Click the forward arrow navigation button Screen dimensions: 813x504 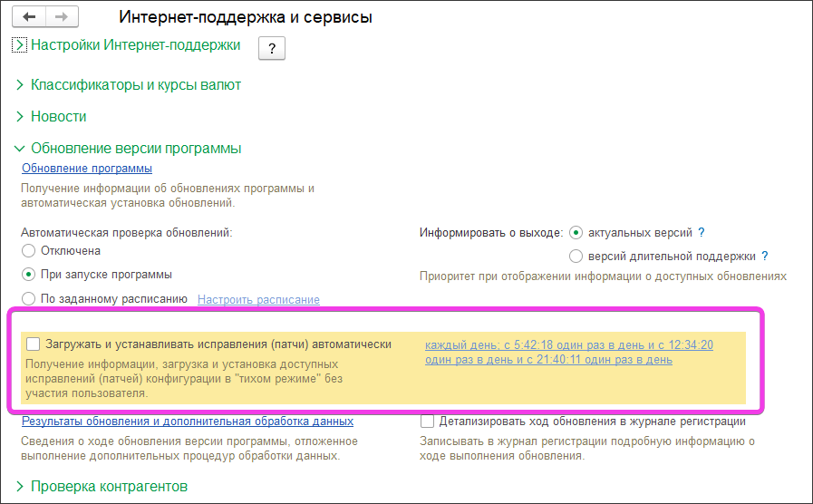(x=61, y=17)
